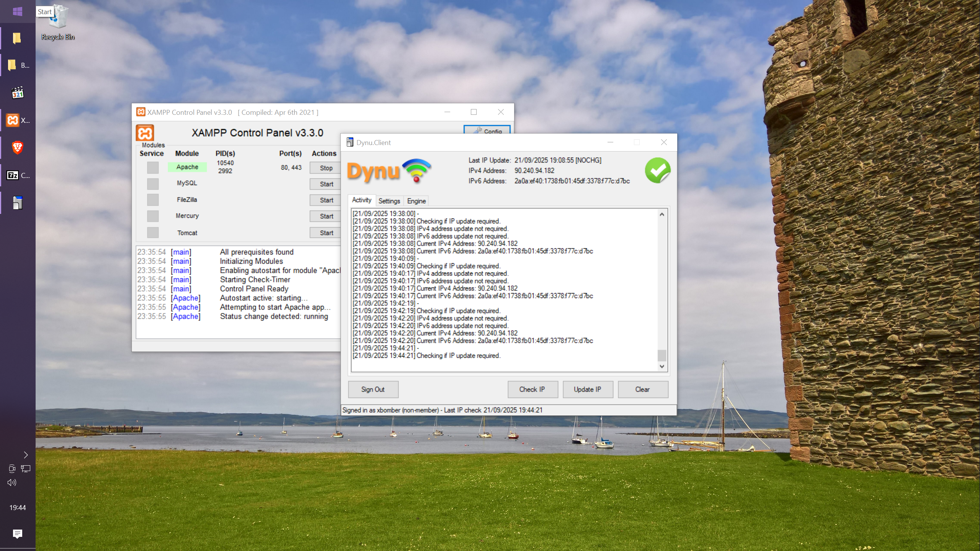Open File Explorer from the taskbar

18,38
